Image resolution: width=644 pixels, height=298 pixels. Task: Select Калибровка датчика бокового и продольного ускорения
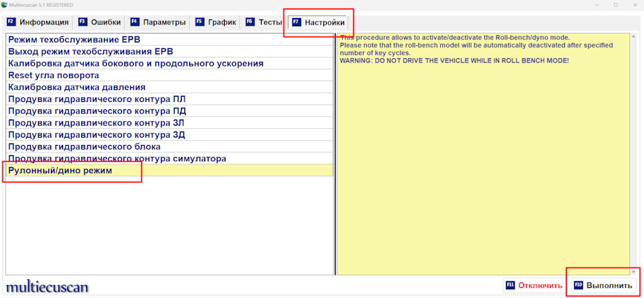pos(170,64)
